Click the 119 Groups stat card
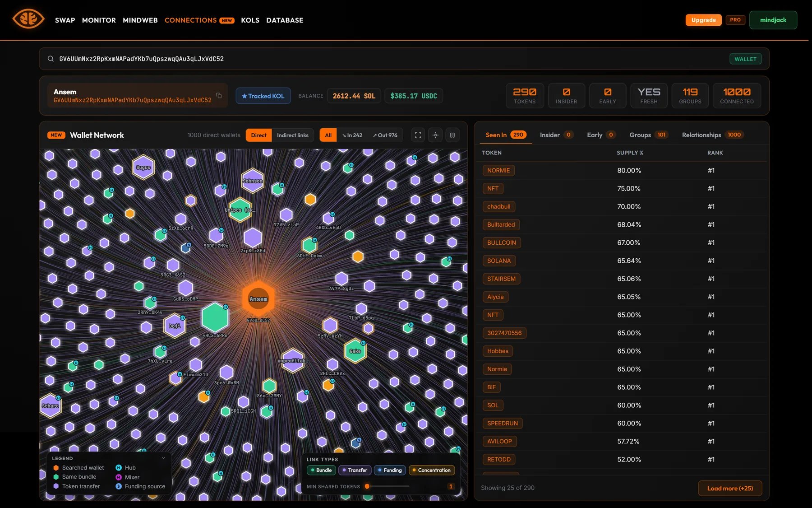The image size is (812, 508). [x=690, y=95]
